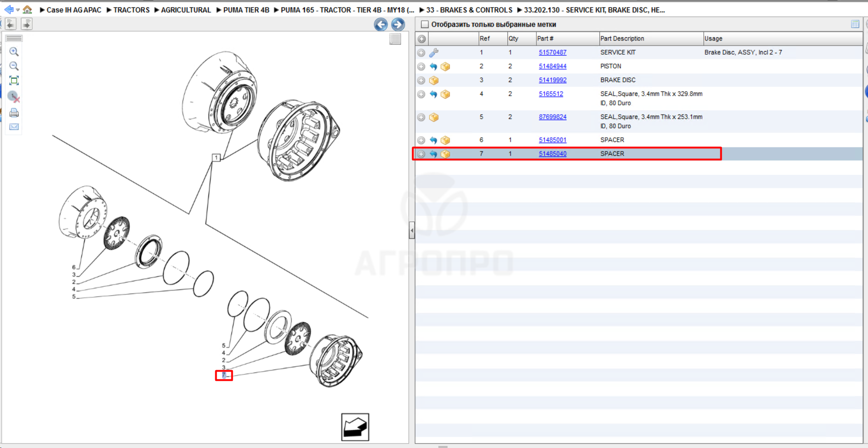Go to the previous diagram with the blue left arrow
Viewport: 868px width, 448px height.
pos(380,24)
